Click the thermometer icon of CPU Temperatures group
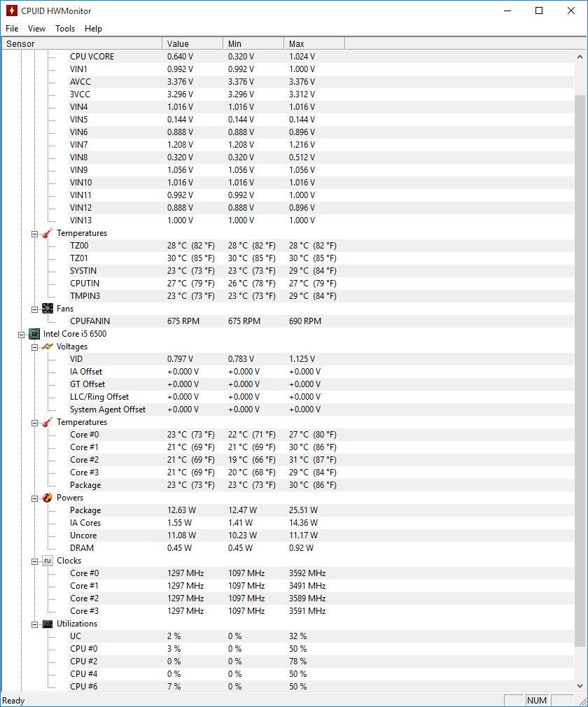 pyautogui.click(x=48, y=422)
